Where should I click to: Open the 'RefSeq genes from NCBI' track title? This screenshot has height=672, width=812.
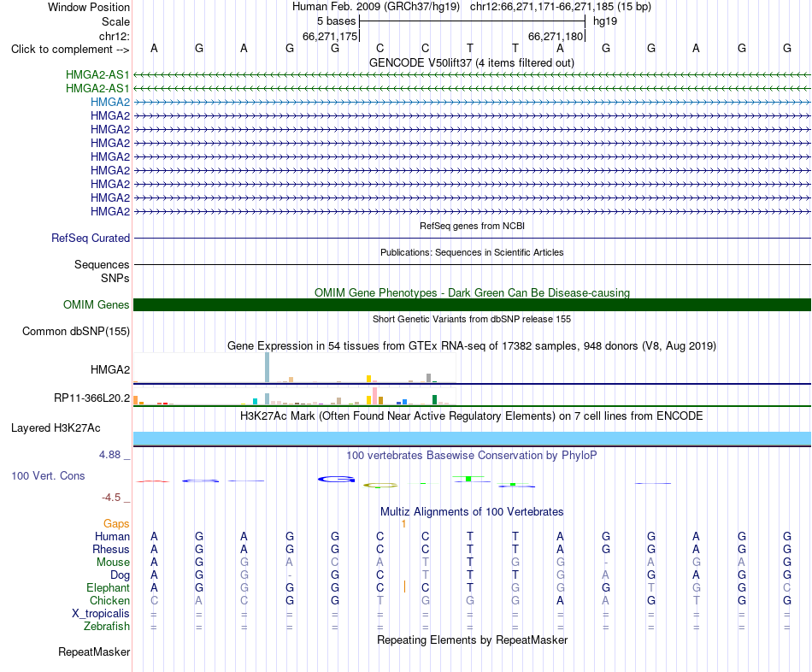coord(472,226)
